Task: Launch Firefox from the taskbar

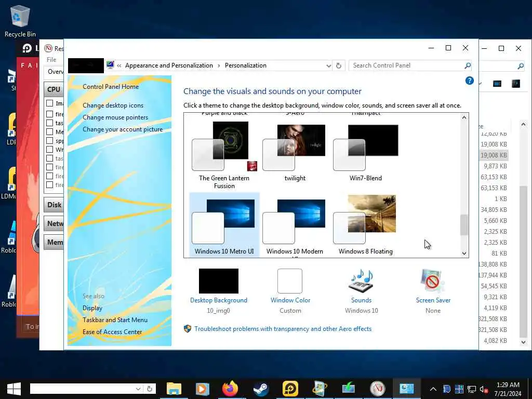Action: 230,389
